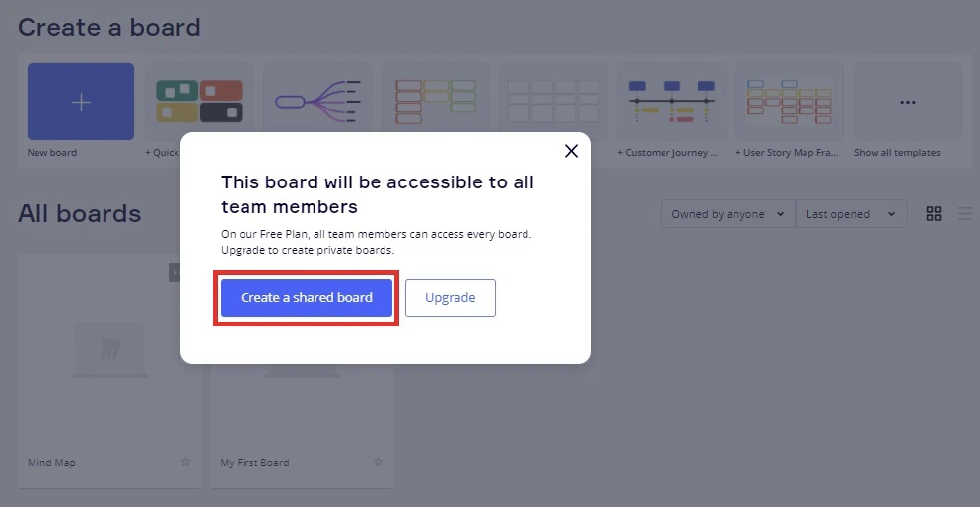The width and height of the screenshot is (980, 507).
Task: Expand the Owned by anyone dropdown
Action: (728, 214)
